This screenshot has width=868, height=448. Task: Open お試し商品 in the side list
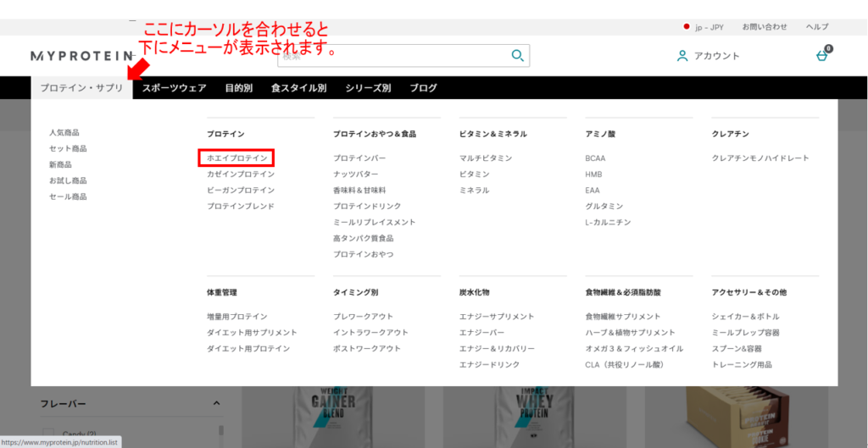(x=68, y=181)
